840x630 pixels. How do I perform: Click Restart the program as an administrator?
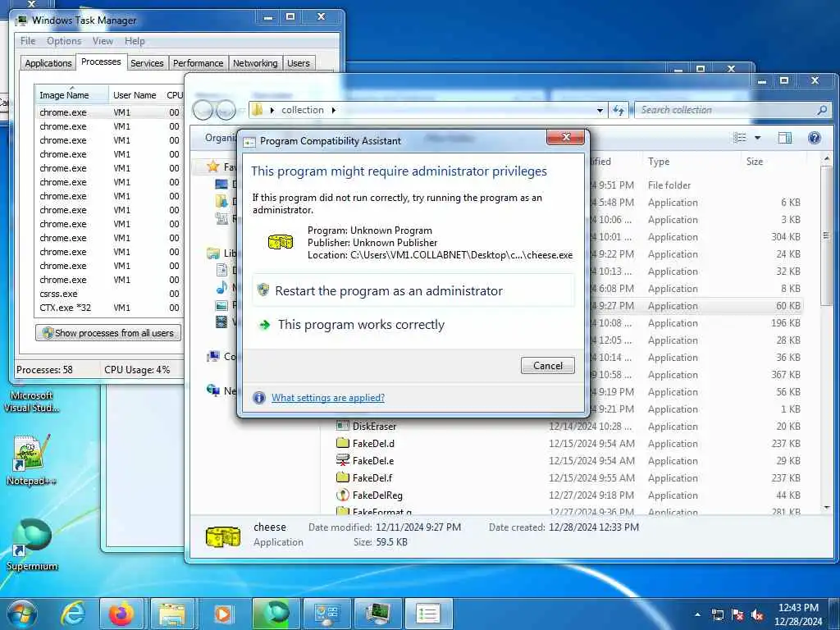[x=413, y=291]
